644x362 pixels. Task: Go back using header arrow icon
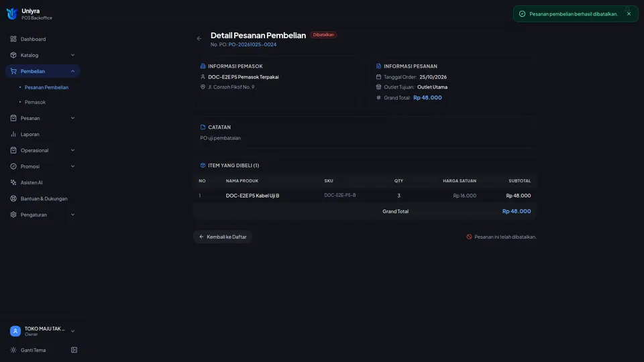tap(199, 39)
